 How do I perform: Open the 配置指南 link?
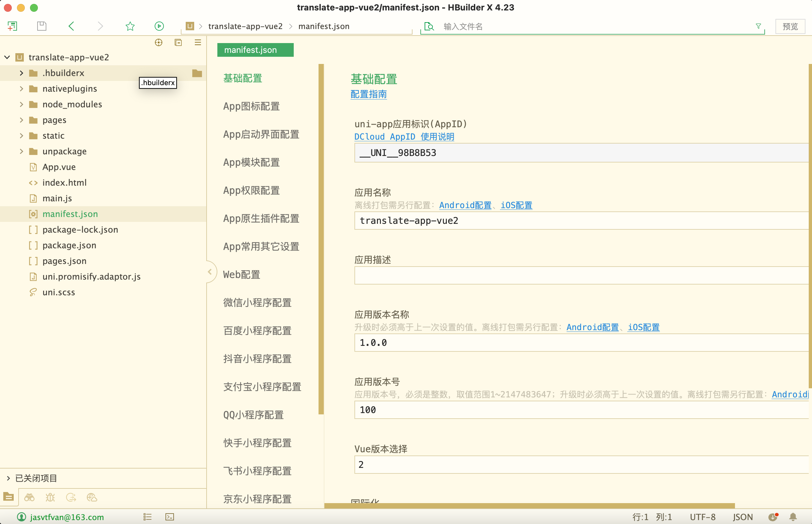(368, 94)
